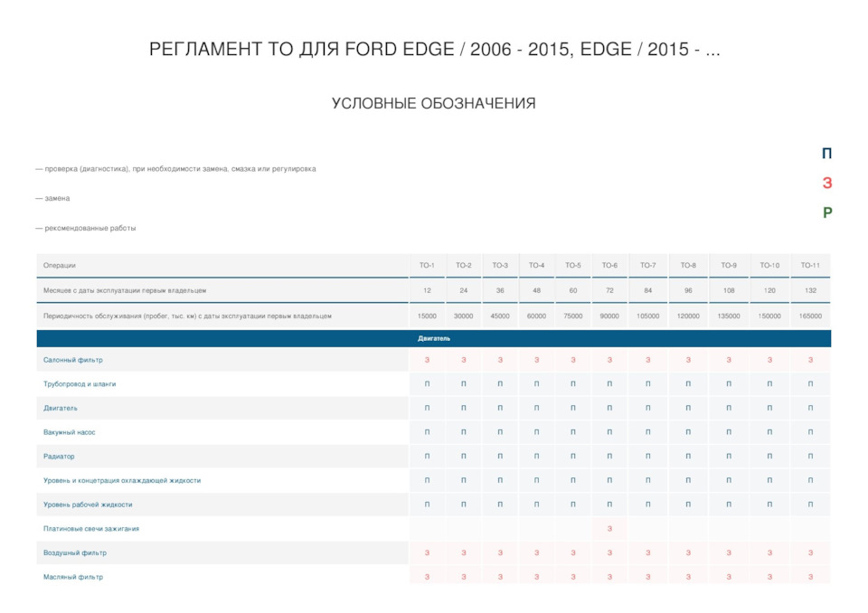The width and height of the screenshot is (868, 613).
Task: Click the 108 months cell
Action: coord(729,290)
